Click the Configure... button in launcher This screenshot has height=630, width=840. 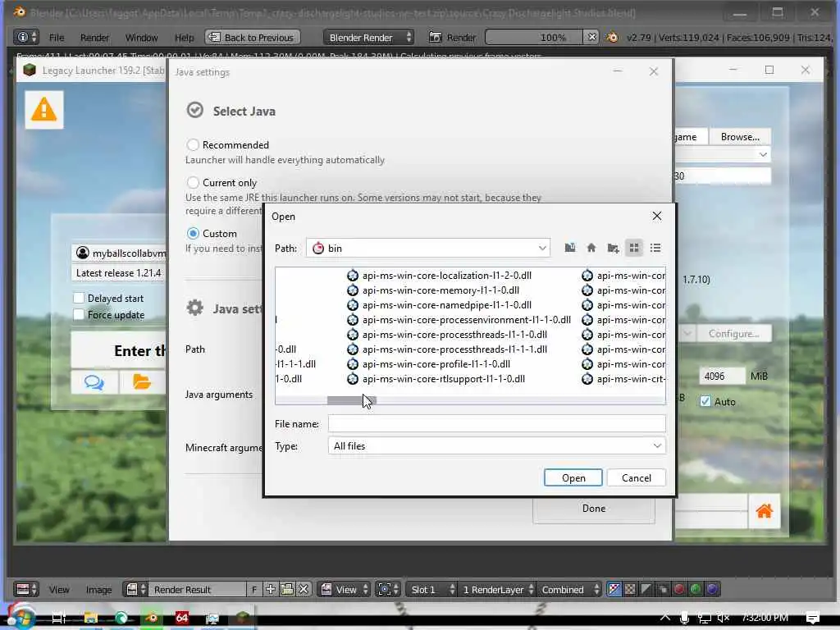click(x=733, y=334)
